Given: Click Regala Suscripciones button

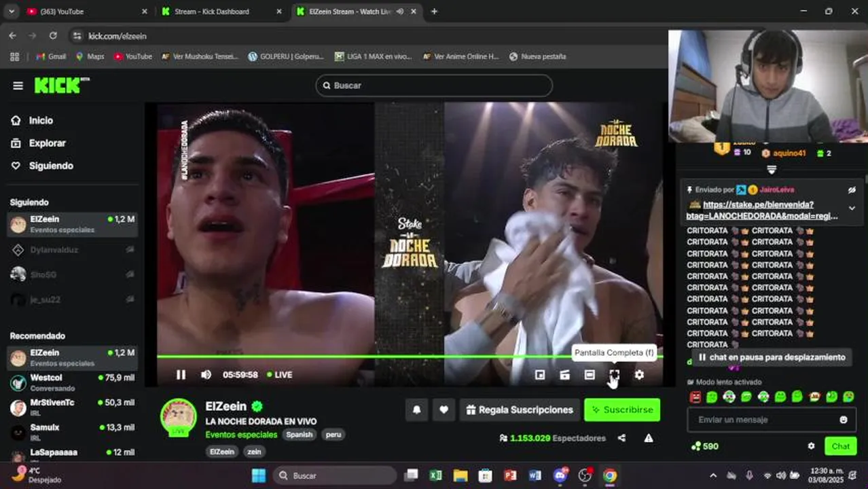Looking at the screenshot, I should [x=519, y=410].
